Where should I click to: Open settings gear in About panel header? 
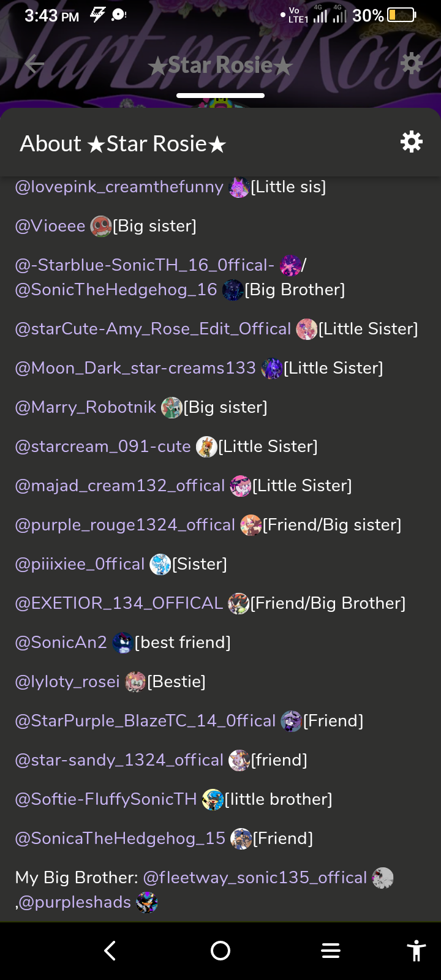411,142
